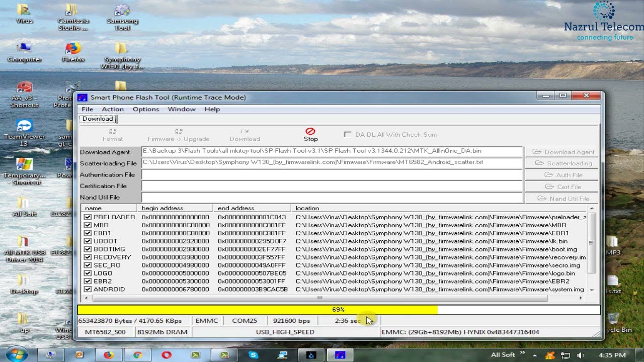
Task: Click the 4:35 PM taskbar clock
Action: (612, 355)
